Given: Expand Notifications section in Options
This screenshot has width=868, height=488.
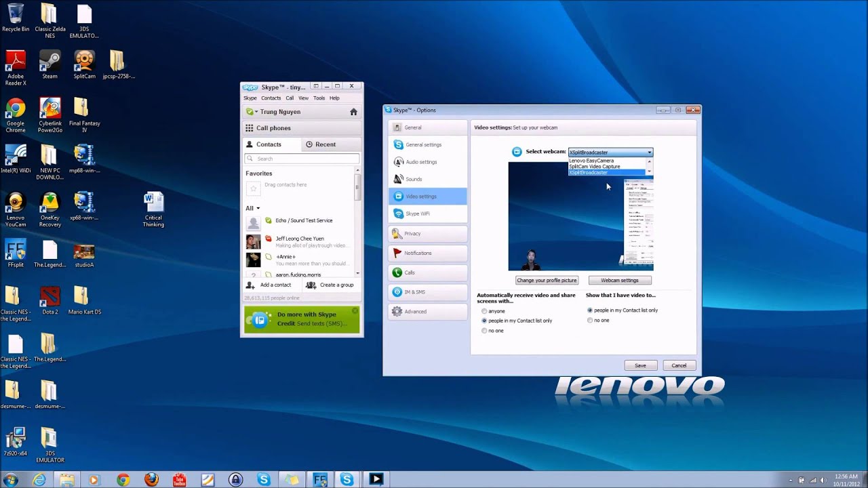Looking at the screenshot, I should pos(428,253).
